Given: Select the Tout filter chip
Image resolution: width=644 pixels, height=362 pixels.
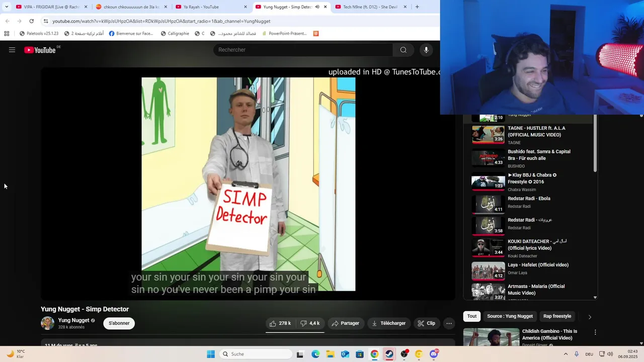Looking at the screenshot, I should [472, 316].
